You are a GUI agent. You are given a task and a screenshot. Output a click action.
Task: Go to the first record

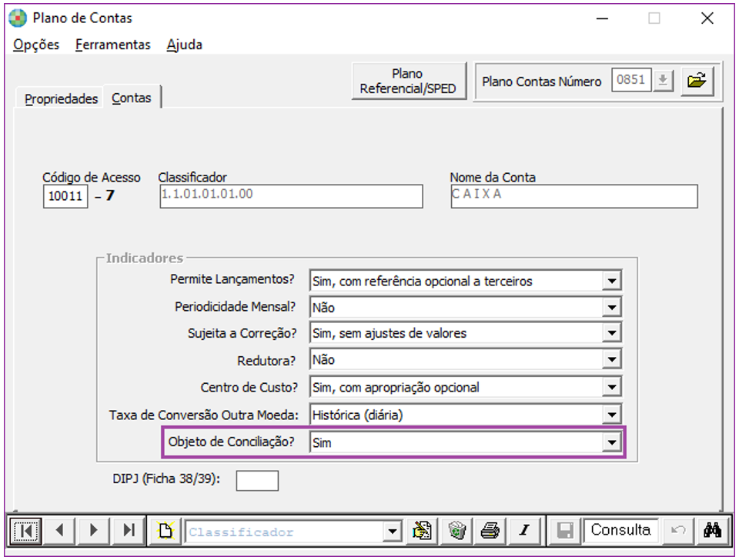click(x=26, y=531)
